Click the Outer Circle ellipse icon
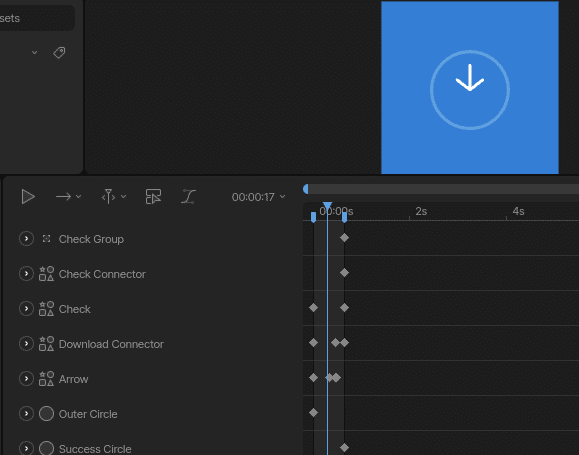This screenshot has height=455, width=579. pyautogui.click(x=47, y=414)
